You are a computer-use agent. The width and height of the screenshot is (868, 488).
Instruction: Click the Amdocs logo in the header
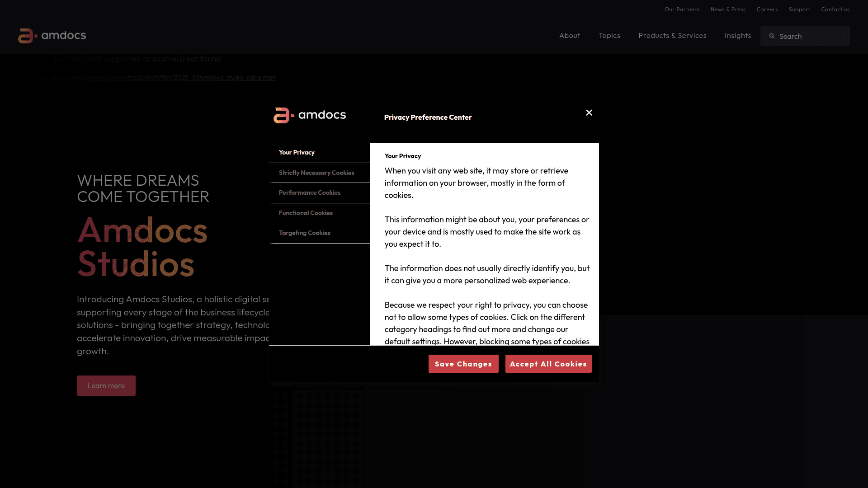(52, 36)
